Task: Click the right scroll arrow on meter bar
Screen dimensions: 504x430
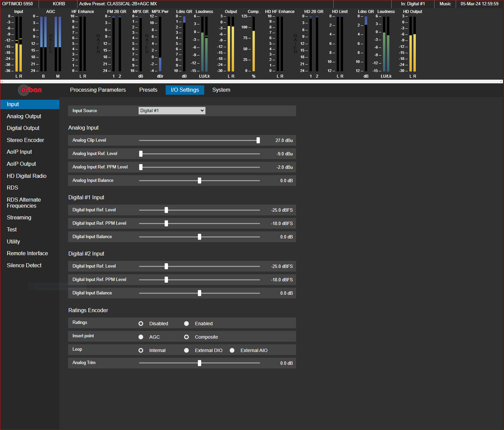Action: click(x=501, y=82)
